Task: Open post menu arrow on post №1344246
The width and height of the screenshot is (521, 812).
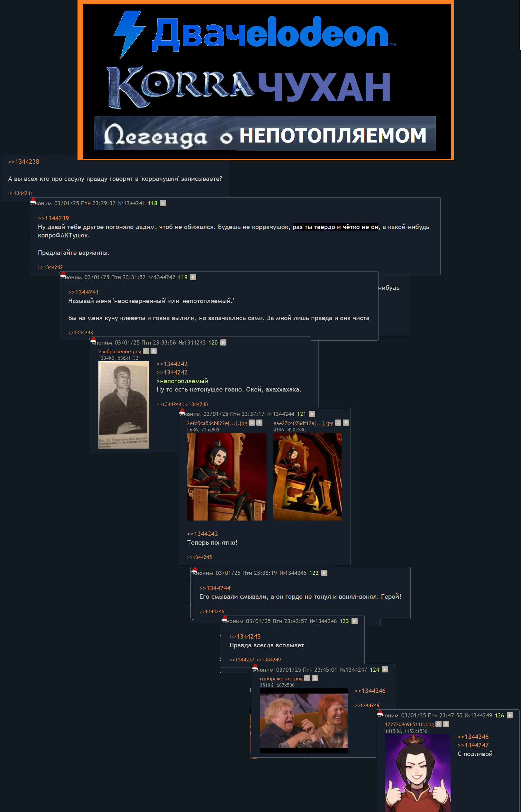Action: pos(354,621)
